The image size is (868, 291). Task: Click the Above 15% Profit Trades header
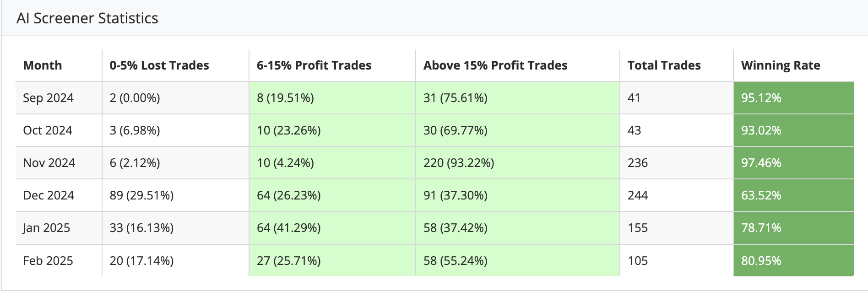[495, 65]
